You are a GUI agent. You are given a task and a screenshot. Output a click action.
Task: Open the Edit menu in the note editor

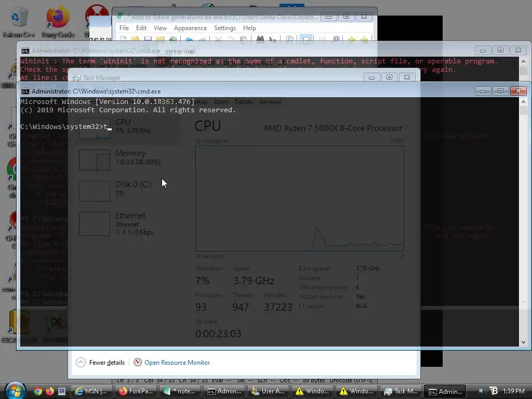point(141,28)
